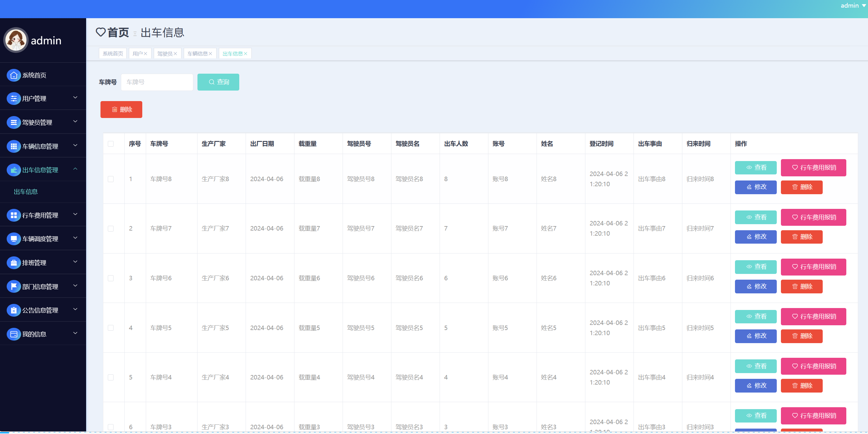Click 行车费用报销 for row 车牌号7
This screenshot has width=868, height=434.
813,217
